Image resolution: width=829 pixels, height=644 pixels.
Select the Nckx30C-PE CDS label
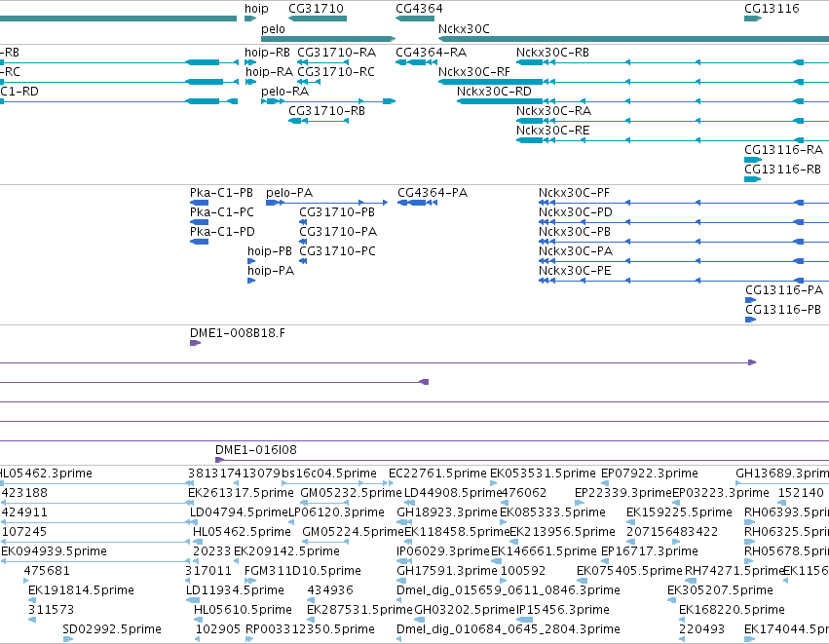575,271
